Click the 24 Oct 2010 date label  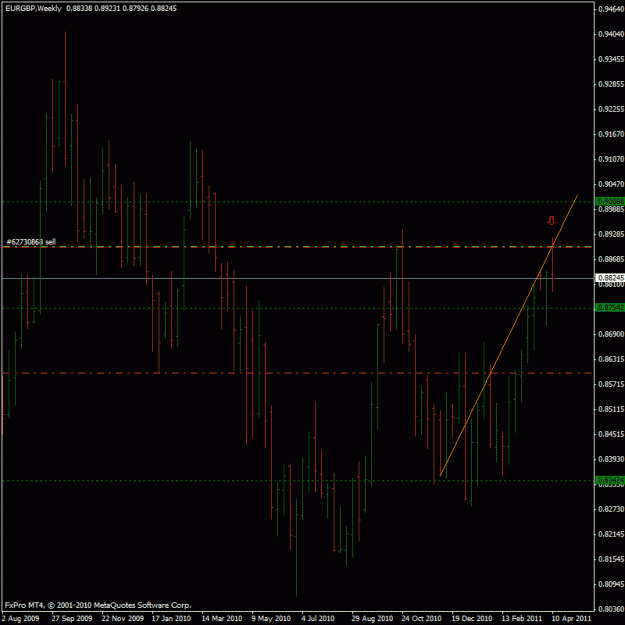coord(421,619)
